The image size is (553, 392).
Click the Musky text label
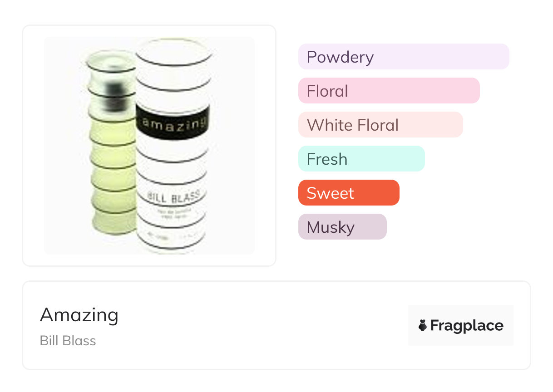[330, 227]
